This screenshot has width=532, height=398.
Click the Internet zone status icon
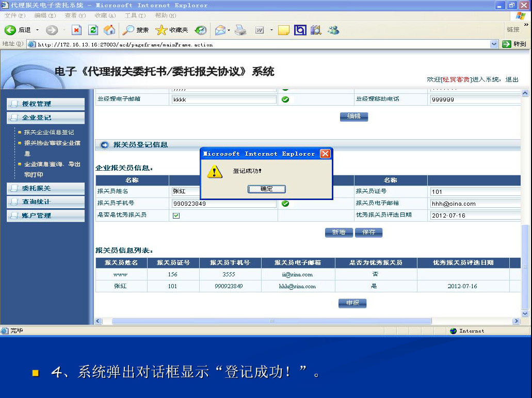[453, 331]
